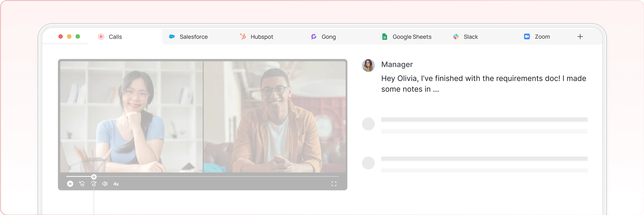Rewind video 10 seconds
The height and width of the screenshot is (215, 644).
click(82, 184)
